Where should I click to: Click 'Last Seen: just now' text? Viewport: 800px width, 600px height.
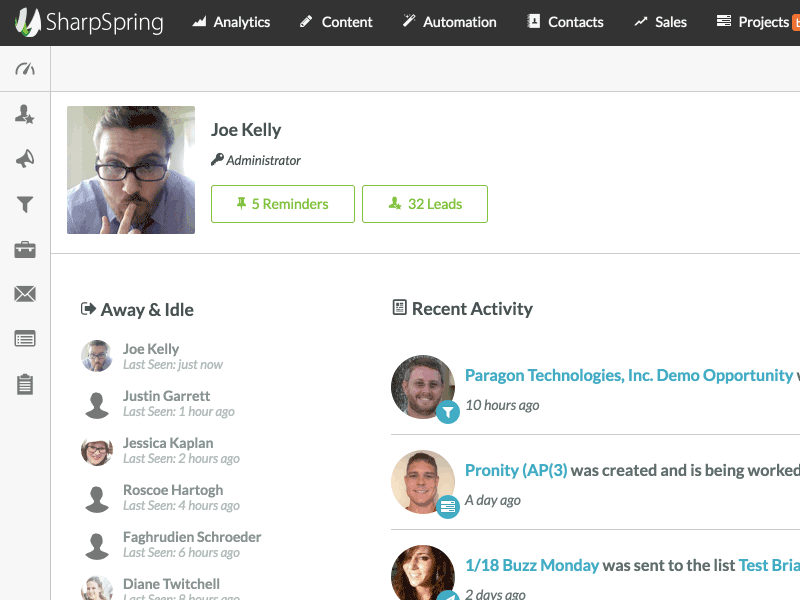[173, 365]
